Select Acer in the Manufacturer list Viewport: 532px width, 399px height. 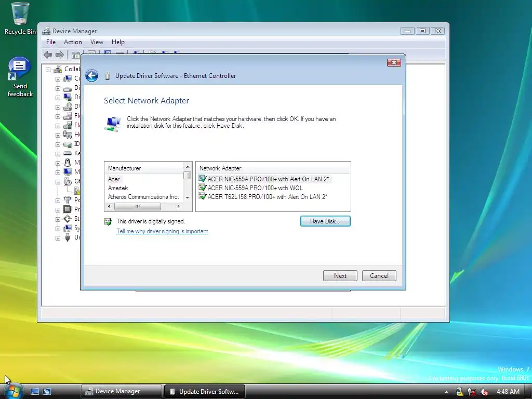pos(114,179)
